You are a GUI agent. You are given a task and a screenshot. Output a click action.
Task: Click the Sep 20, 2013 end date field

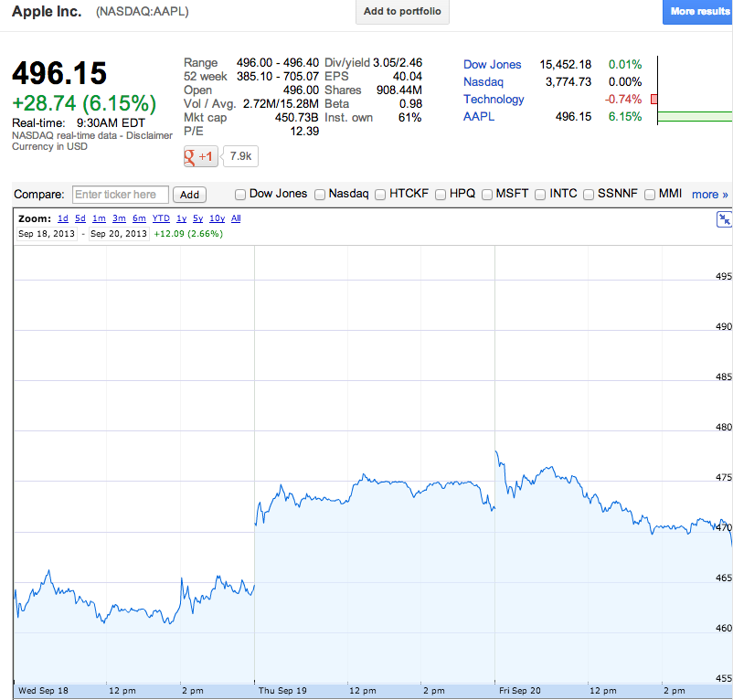pyautogui.click(x=119, y=234)
